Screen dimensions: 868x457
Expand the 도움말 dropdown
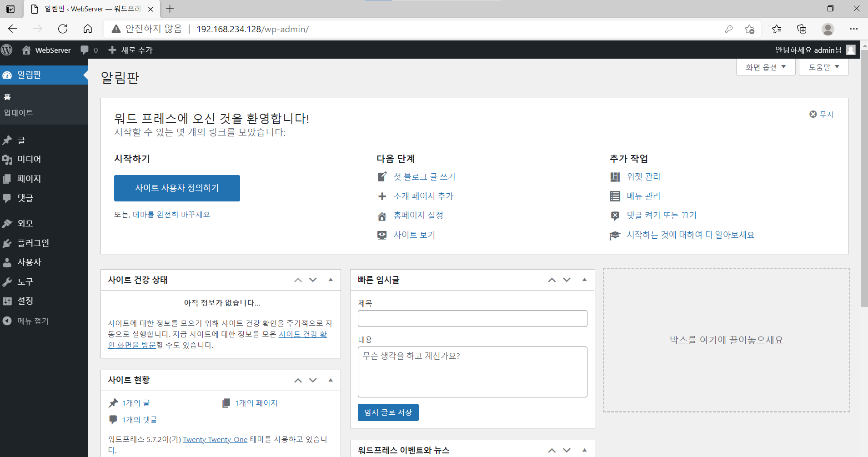(824, 67)
